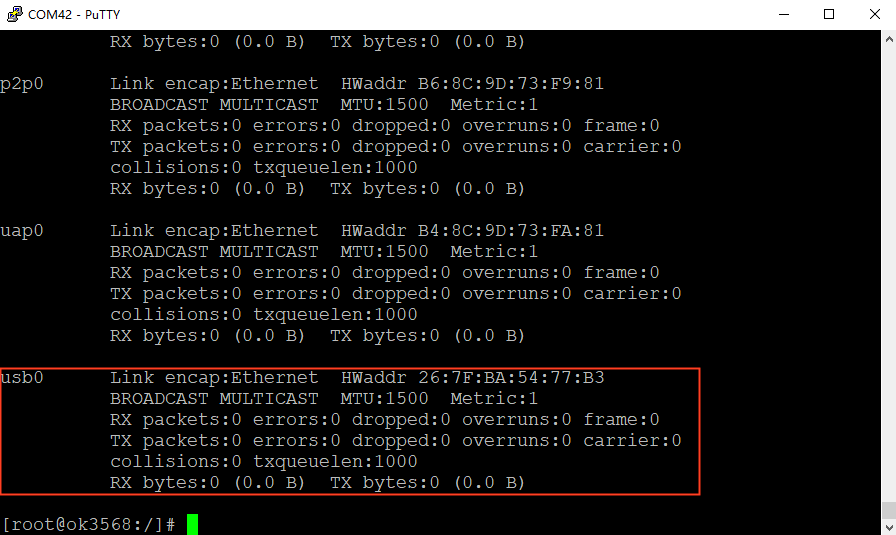
Task: Close the COM42 PuTTY session window
Action: [874, 14]
